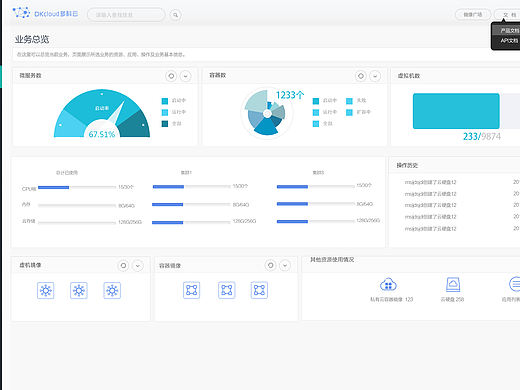This screenshot has height=390, width=520.
Task: Click the 其他资源使用情况 panel title
Action: pyautogui.click(x=332, y=259)
